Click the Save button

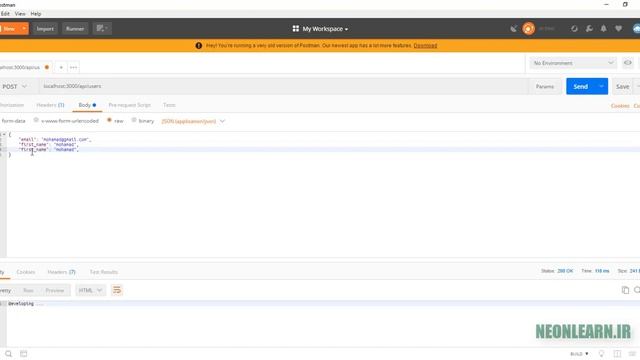click(x=622, y=87)
